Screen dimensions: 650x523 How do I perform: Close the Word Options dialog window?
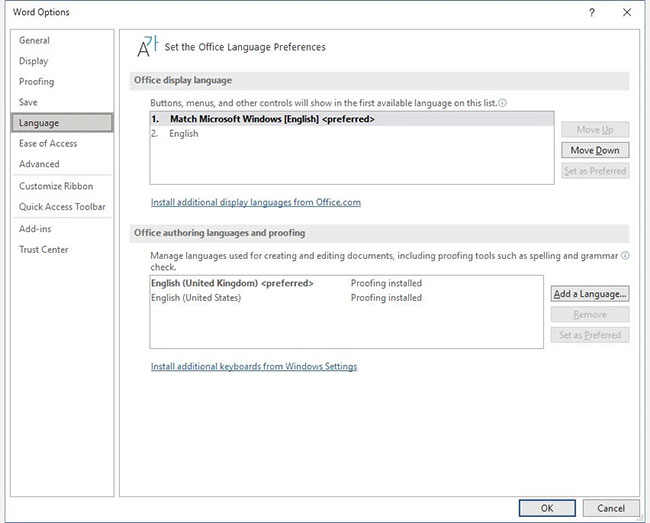(627, 12)
